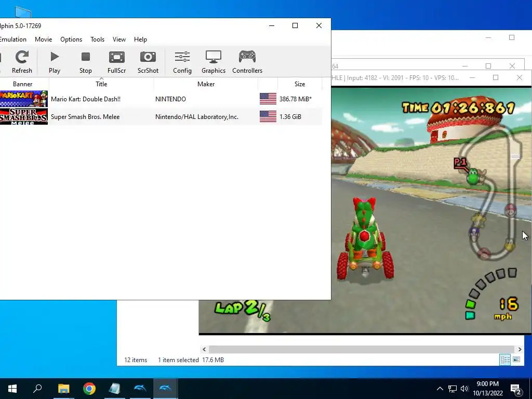Switch File Explorer to large icons view
The height and width of the screenshot is (399, 532).
(x=516, y=360)
